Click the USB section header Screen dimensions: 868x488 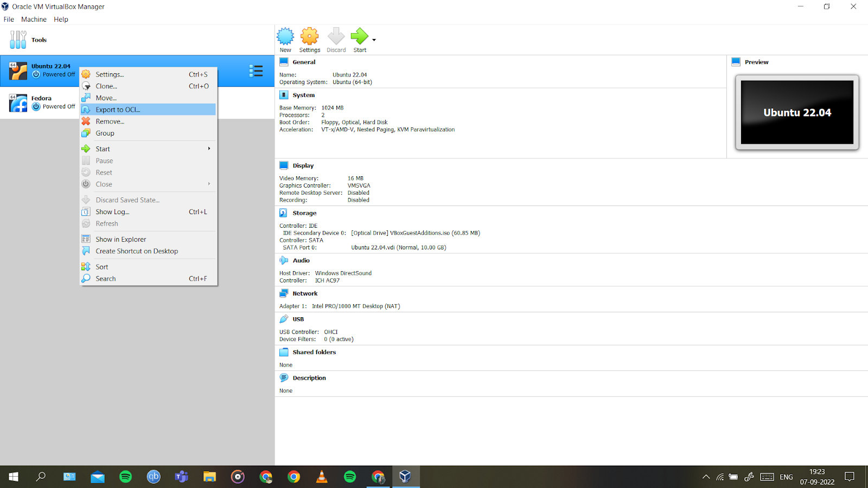pos(298,319)
